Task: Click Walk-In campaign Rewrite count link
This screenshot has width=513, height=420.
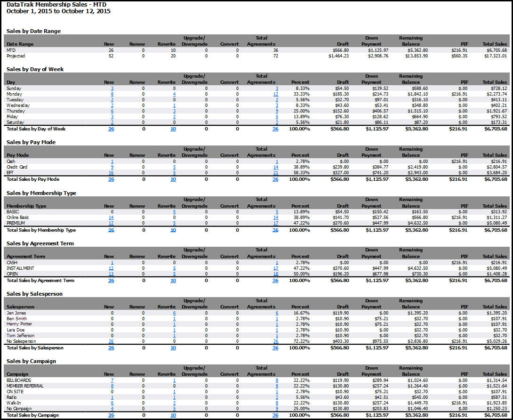Action: [174, 403]
